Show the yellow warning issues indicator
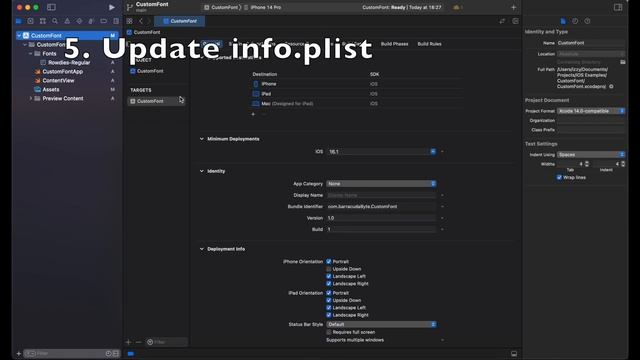This screenshot has height=360, width=640. click(457, 7)
